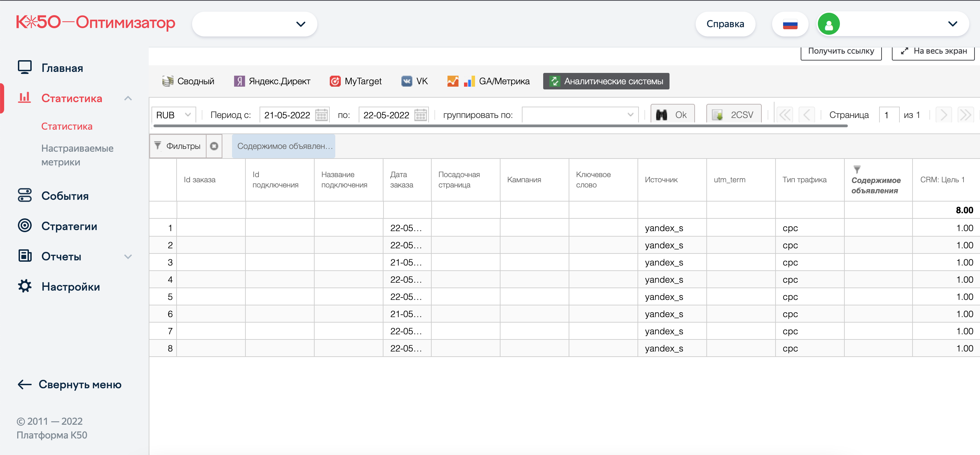Screen dimensions: 980x455
Task: Open the MyTarget tab
Action: [x=356, y=81]
